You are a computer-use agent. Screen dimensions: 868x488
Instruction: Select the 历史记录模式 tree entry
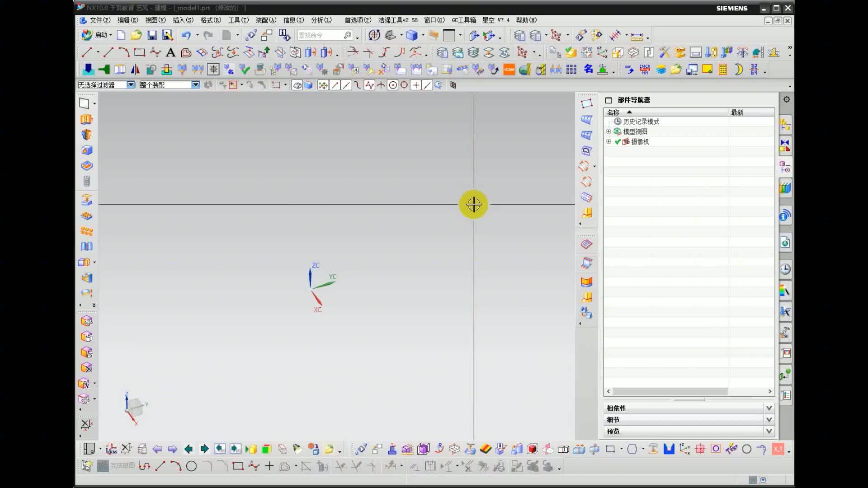pyautogui.click(x=641, y=122)
